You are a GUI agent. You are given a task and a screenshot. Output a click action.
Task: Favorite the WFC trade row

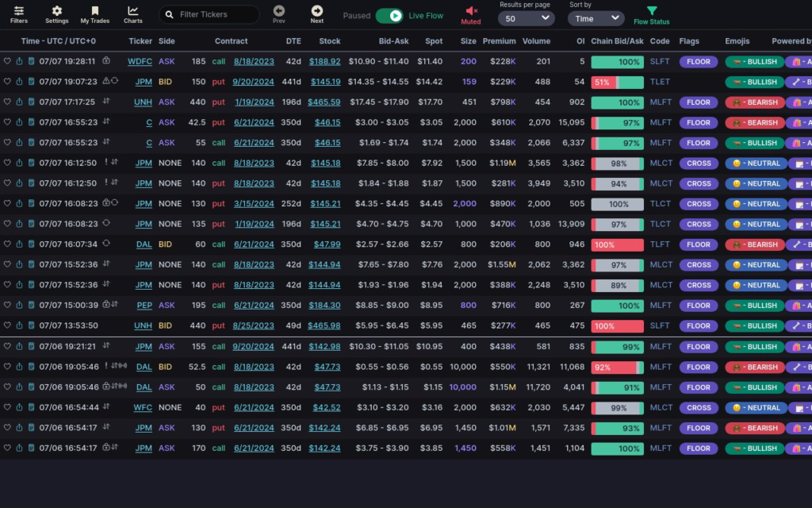(x=7, y=407)
